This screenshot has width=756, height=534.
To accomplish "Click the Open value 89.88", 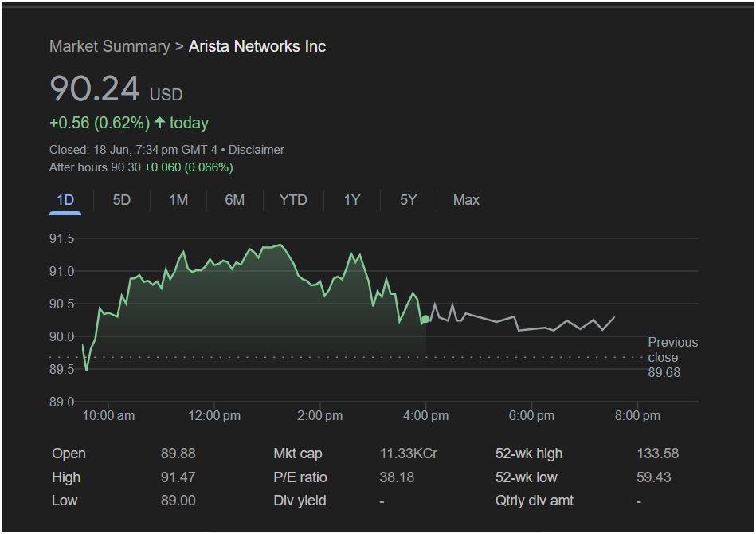I will [178, 454].
